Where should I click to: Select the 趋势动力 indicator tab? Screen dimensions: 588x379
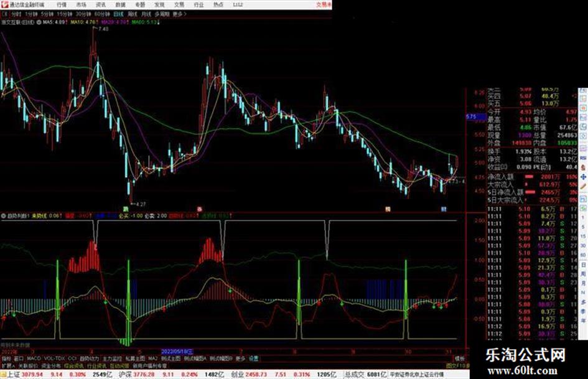tap(89, 358)
